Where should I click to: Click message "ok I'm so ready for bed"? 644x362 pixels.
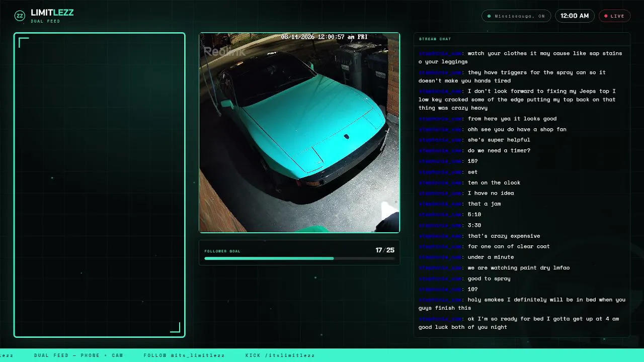coord(522,323)
